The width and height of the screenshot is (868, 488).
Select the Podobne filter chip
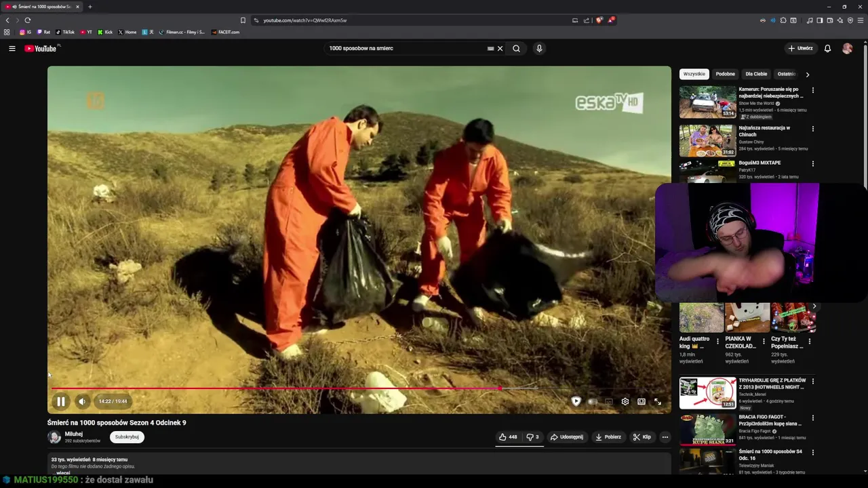(725, 74)
